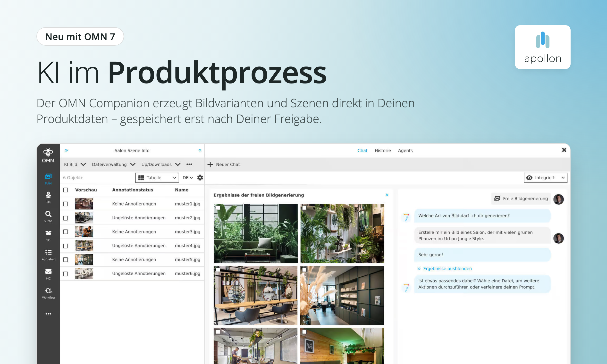Open Suche search in sidebar
Image resolution: width=607 pixels, height=364 pixels.
(48, 217)
